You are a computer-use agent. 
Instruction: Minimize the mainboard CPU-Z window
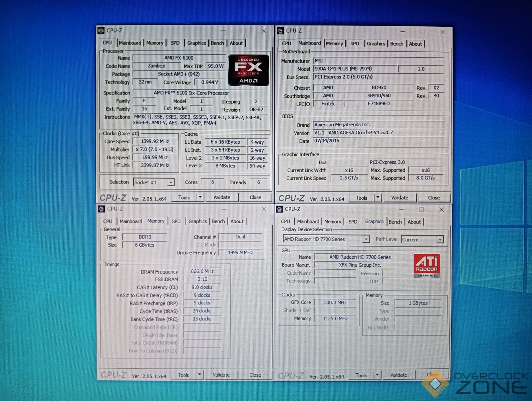[403, 31]
